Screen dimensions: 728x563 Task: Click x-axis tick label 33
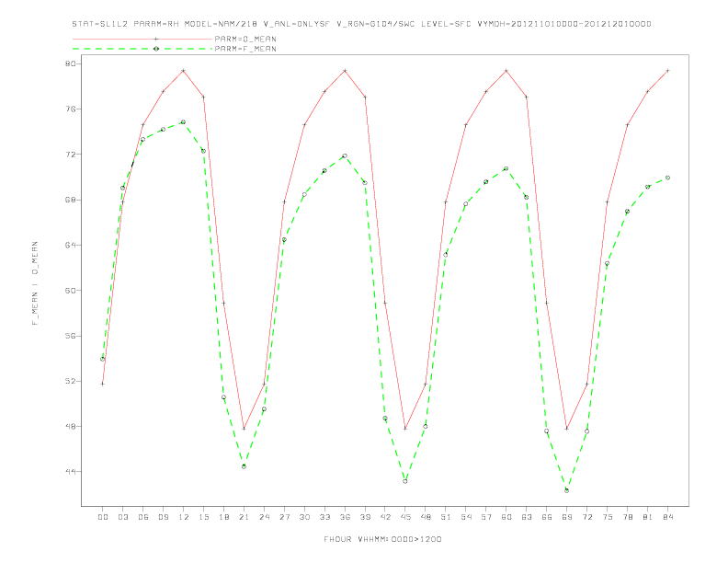pyautogui.click(x=324, y=517)
